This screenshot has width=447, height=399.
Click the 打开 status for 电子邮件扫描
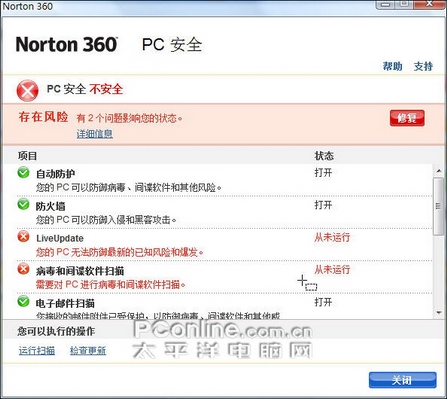323,302
